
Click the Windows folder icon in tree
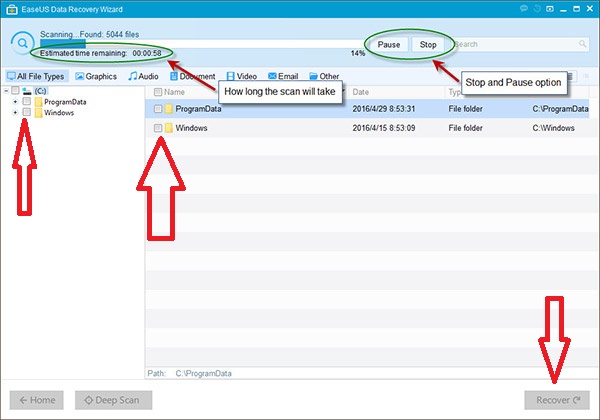click(x=38, y=112)
